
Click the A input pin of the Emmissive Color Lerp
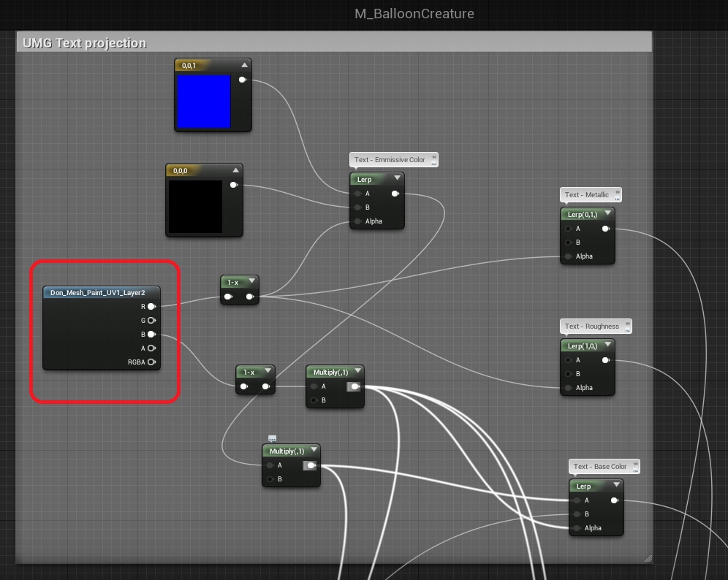(x=358, y=194)
